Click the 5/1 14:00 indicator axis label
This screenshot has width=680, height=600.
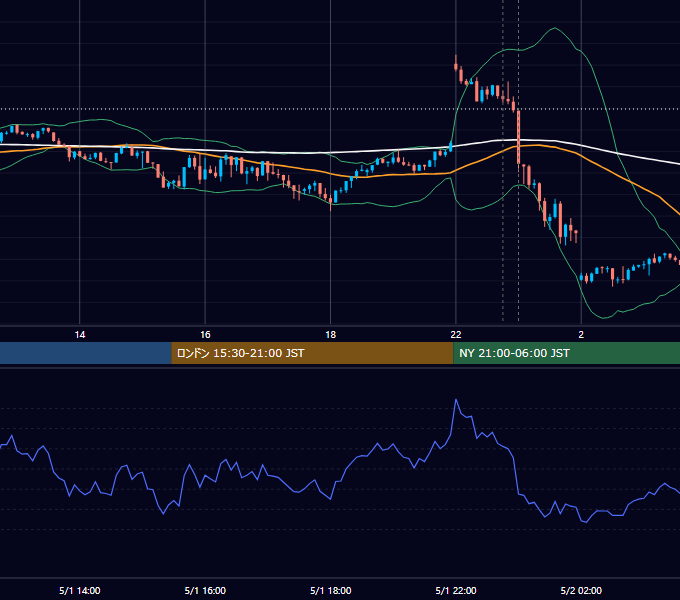(x=80, y=590)
